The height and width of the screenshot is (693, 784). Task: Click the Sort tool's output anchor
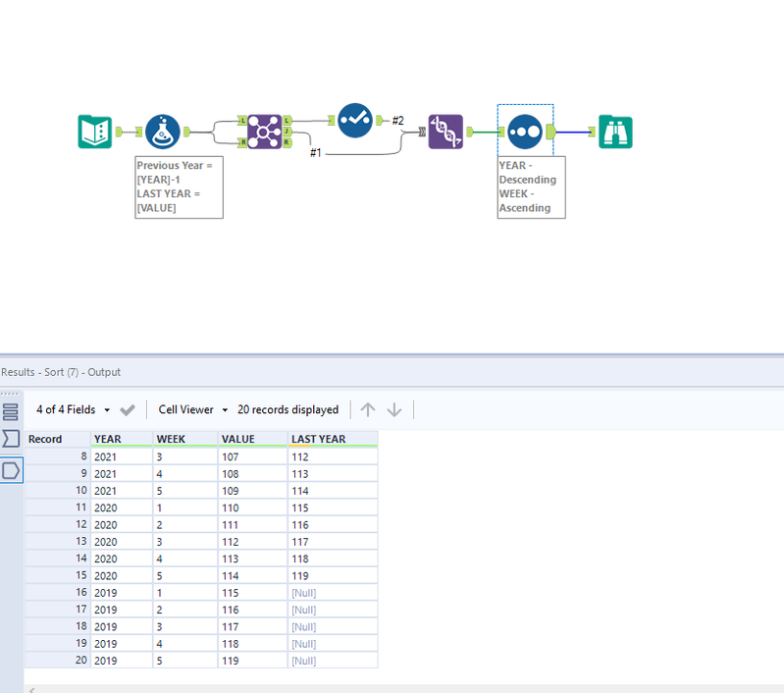pos(551,132)
